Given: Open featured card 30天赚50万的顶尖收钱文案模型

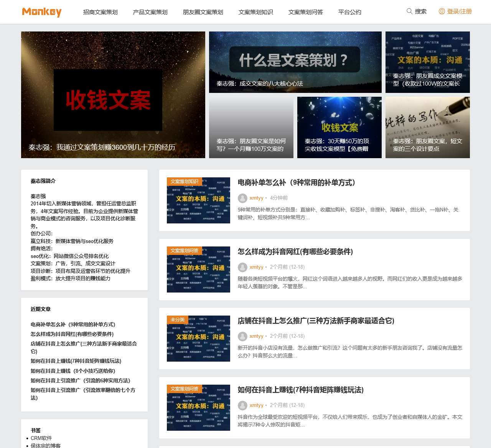Looking at the screenshot, I should 339,127.
